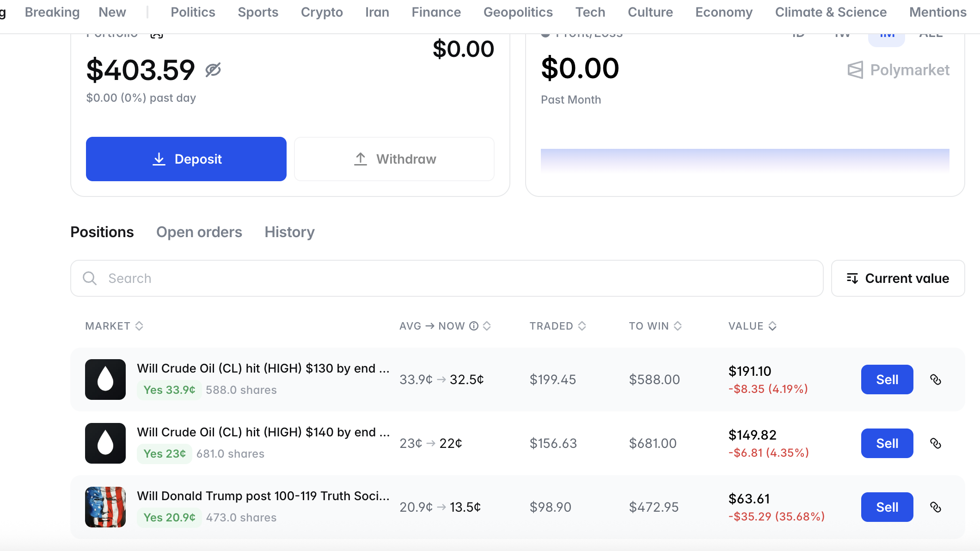The width and height of the screenshot is (980, 551).
Task: Open the Crude Oil $140 droplet icon
Action: (105, 443)
